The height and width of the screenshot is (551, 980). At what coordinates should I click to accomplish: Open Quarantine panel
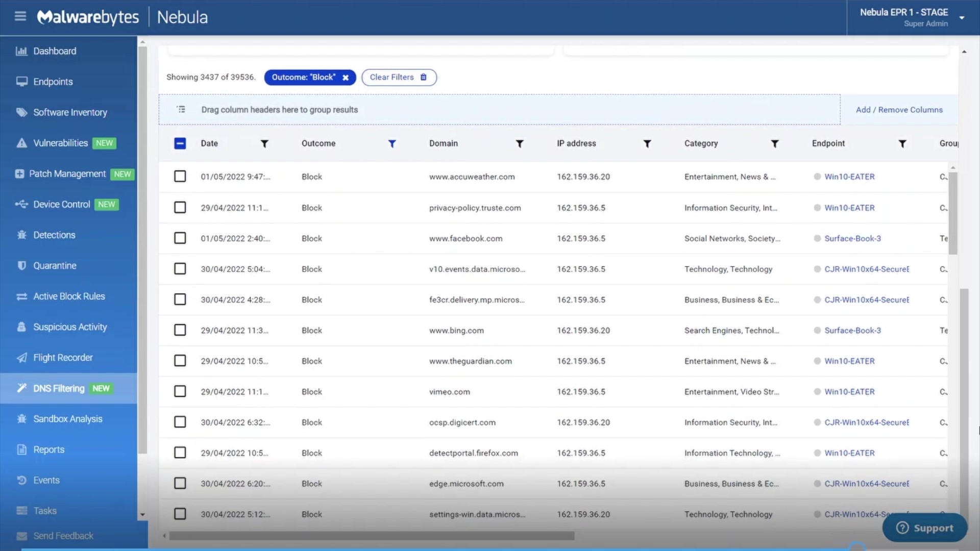click(55, 265)
